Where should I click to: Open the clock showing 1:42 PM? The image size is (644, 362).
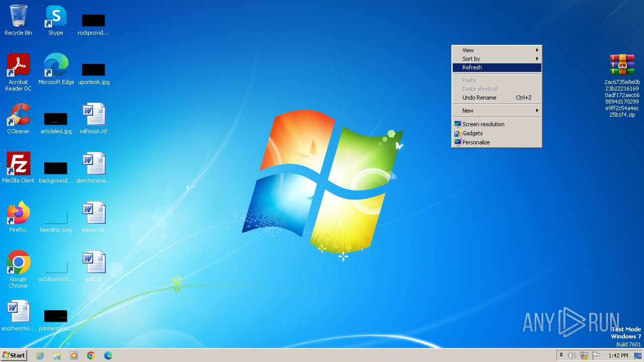618,355
